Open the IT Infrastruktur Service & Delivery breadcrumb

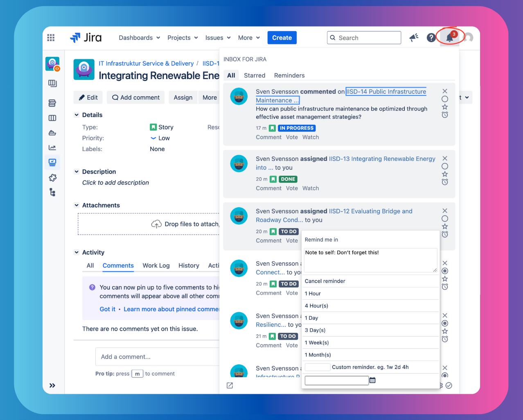point(146,63)
